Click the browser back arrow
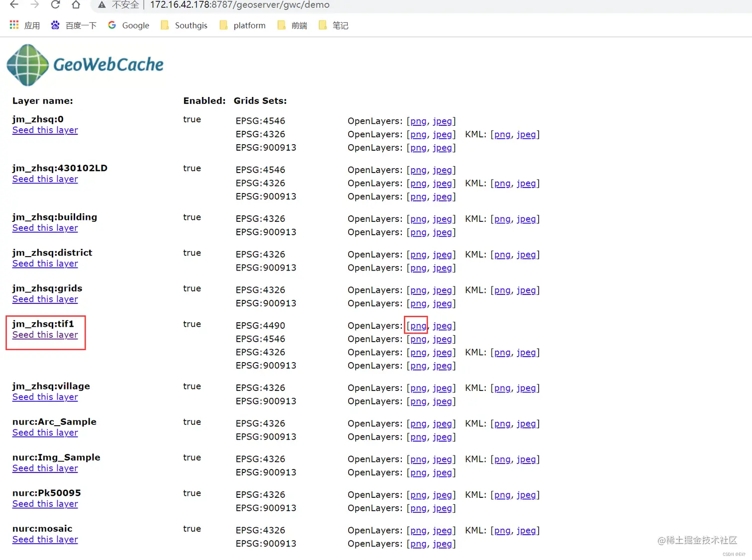 14,4
